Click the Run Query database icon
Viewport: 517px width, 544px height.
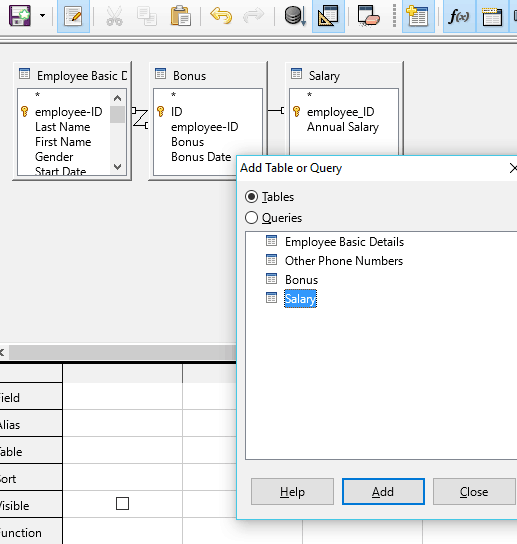[295, 16]
